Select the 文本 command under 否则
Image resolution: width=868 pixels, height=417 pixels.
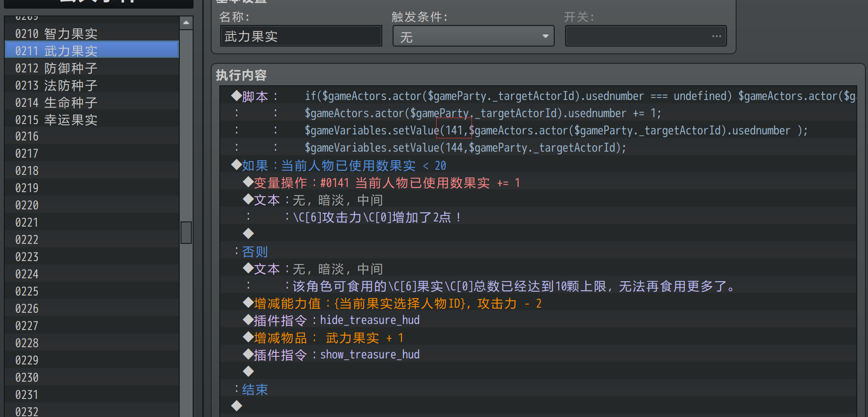pos(538,269)
